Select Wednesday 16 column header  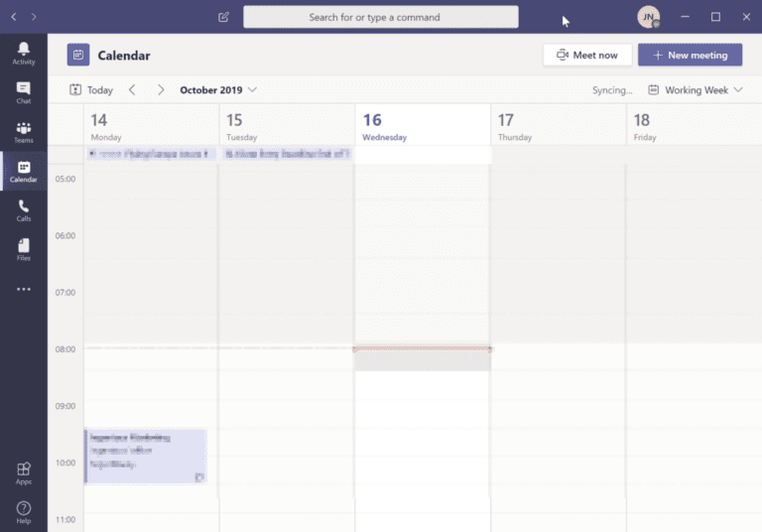point(423,124)
